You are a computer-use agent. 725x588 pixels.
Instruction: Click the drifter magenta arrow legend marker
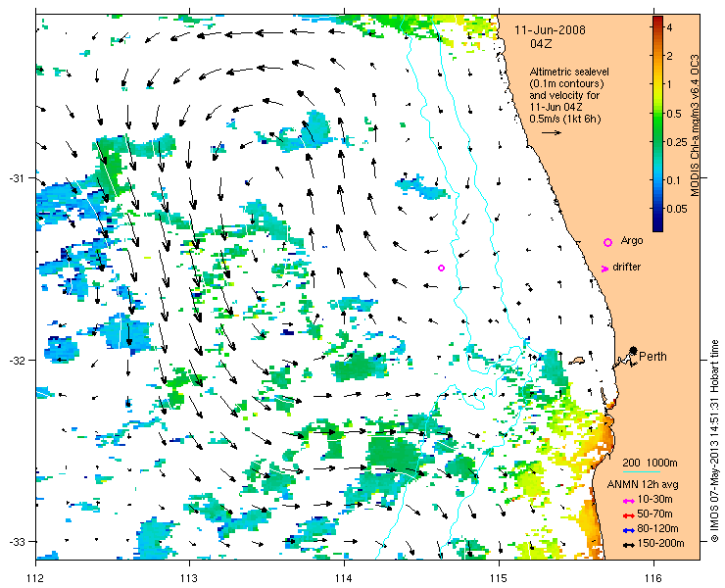pyautogui.click(x=604, y=269)
